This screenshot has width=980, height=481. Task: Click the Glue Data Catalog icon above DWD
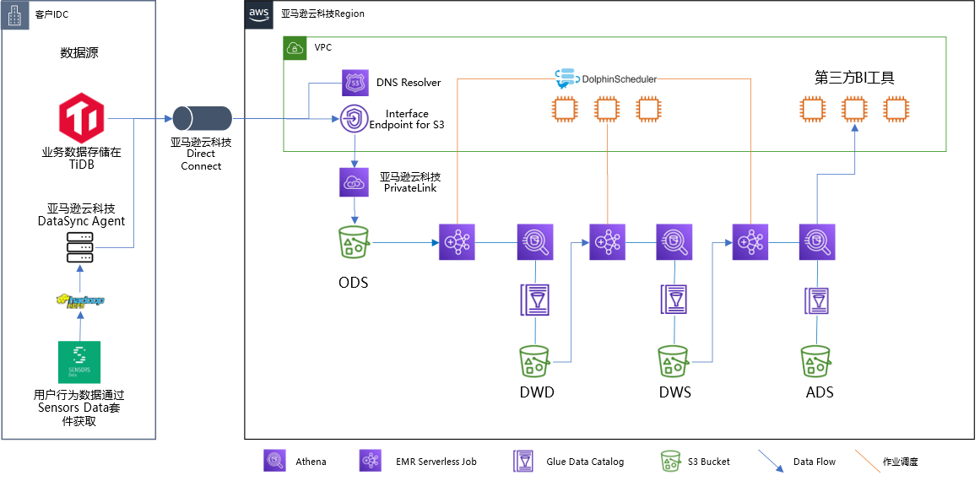535,300
